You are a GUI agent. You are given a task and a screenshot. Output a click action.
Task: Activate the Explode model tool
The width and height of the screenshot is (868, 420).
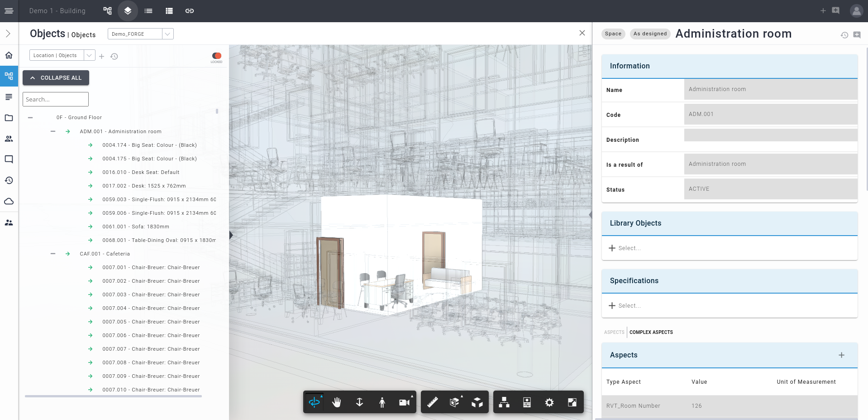[477, 402]
